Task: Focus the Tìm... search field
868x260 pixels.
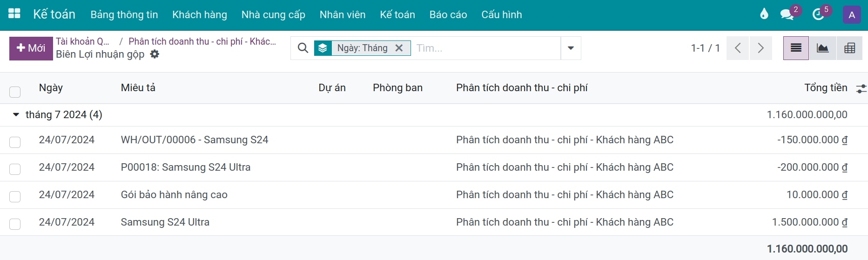Action: (486, 48)
